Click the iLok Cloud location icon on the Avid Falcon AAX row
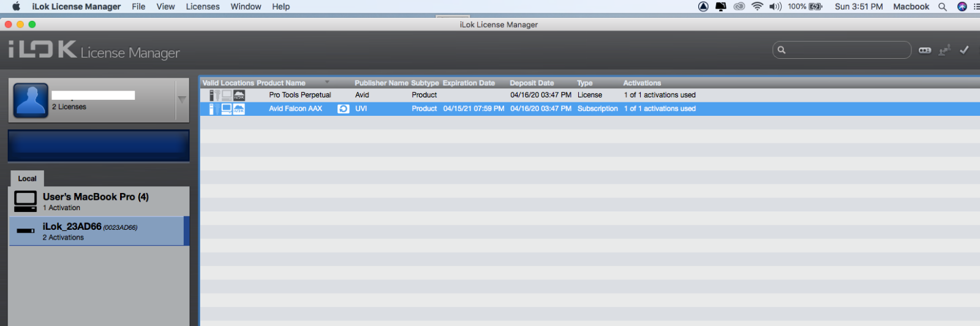 pyautogui.click(x=239, y=109)
